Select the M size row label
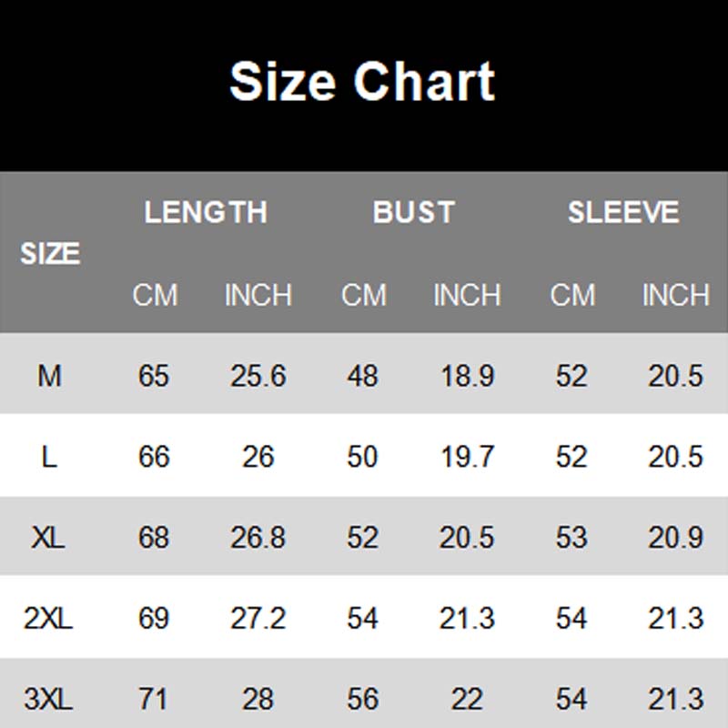 49,375
